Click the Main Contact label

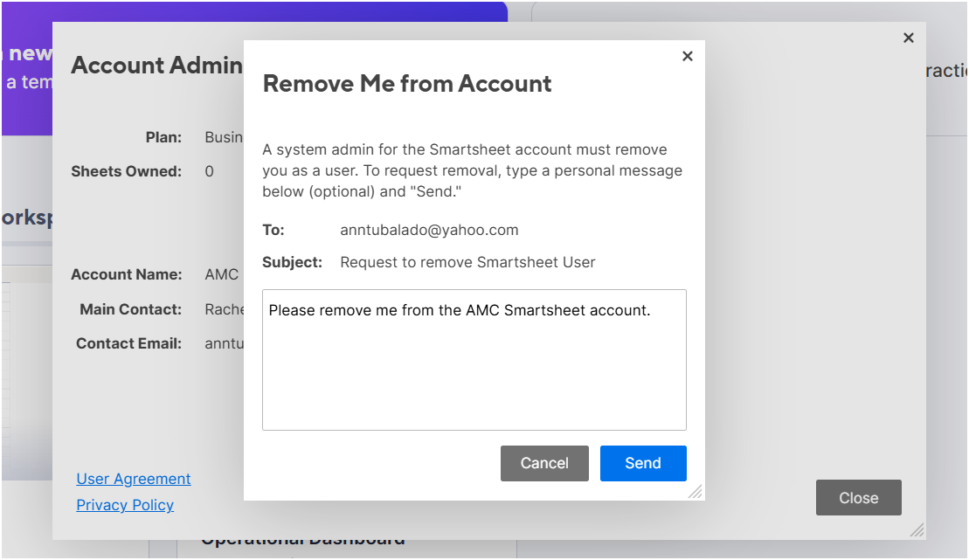(x=130, y=309)
